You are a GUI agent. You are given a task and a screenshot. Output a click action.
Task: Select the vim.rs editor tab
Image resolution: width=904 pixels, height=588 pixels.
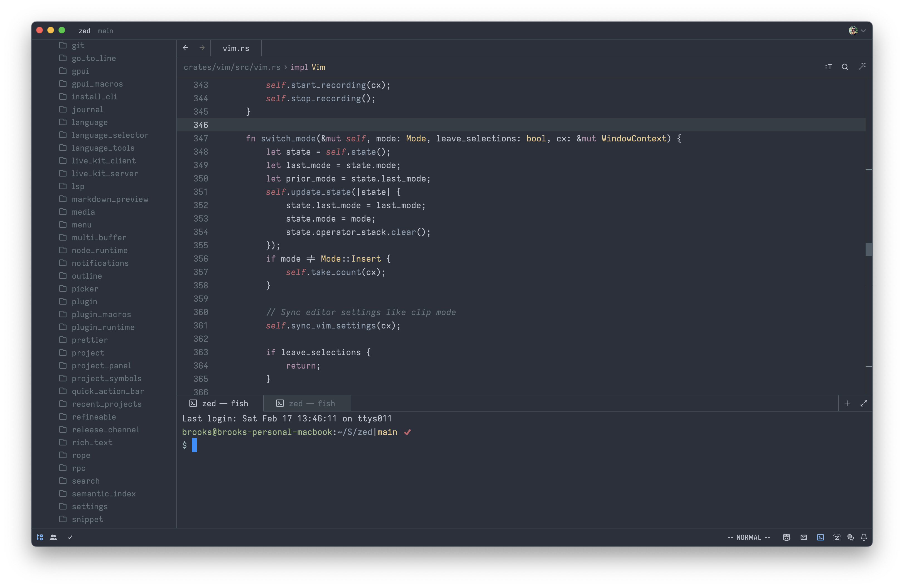(x=236, y=48)
